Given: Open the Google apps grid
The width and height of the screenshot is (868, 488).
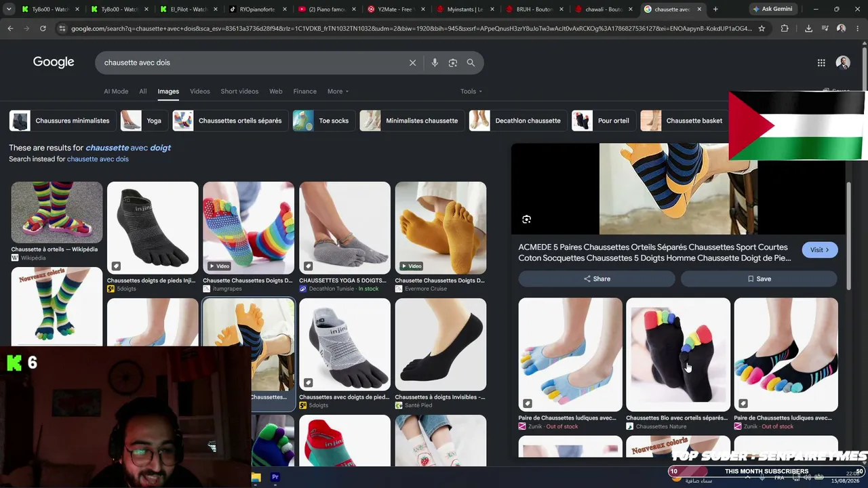Looking at the screenshot, I should click(821, 62).
